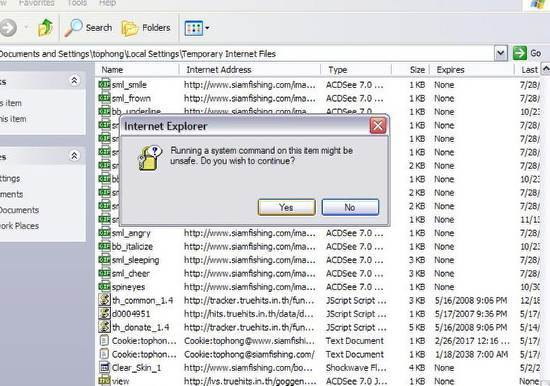Image resolution: width=550 pixels, height=386 pixels.
Task: Click the Cookie:tophong@www.siamfishi... address cell
Action: coord(249,341)
